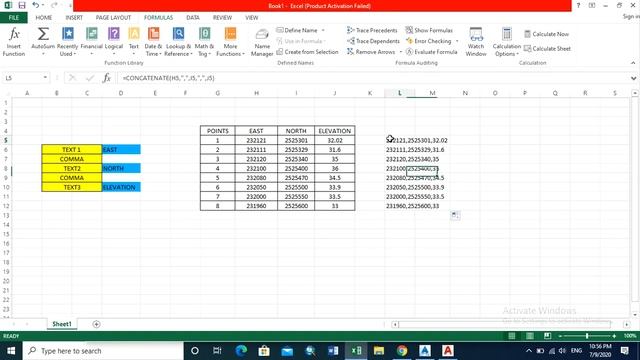This screenshot has width=640, height=360.
Task: Click Calculate Now
Action: 546,34
